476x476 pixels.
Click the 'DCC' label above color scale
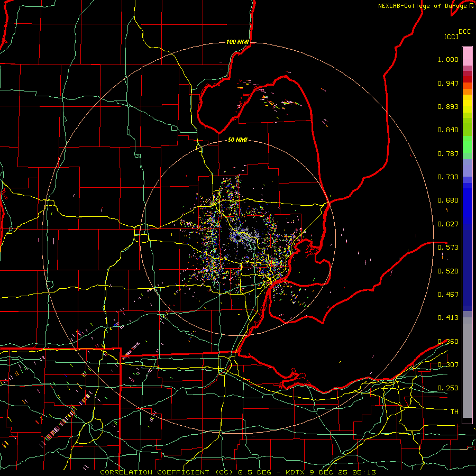pyautogui.click(x=464, y=32)
